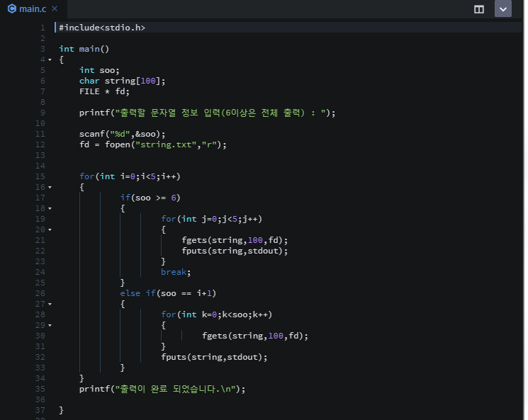
Task: Collapse the fold arrow at line 16
Action: tap(50, 187)
